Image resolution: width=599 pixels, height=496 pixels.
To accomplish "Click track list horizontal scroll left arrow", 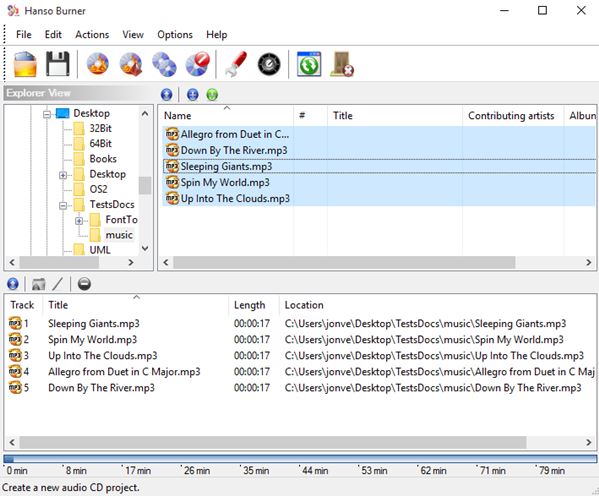I will pyautogui.click(x=12, y=442).
